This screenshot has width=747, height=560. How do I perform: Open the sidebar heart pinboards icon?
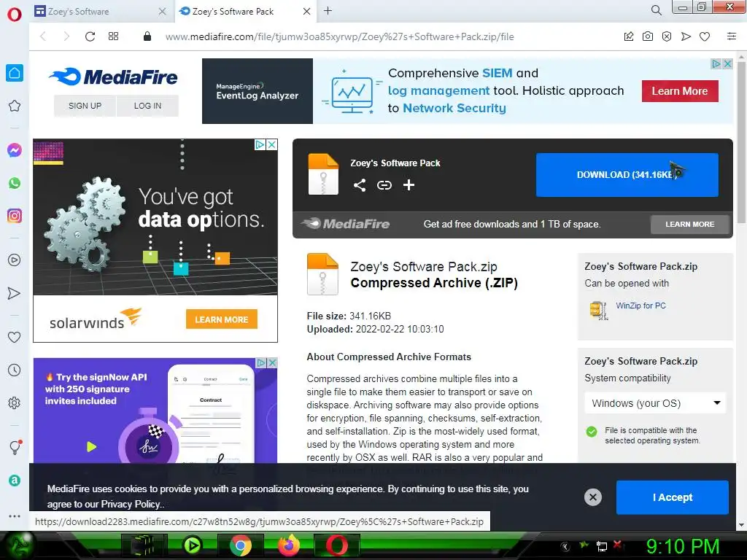[15, 337]
